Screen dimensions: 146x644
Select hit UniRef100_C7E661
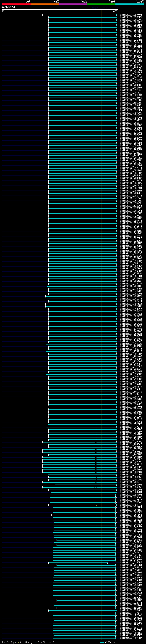pyautogui.click(x=131, y=98)
